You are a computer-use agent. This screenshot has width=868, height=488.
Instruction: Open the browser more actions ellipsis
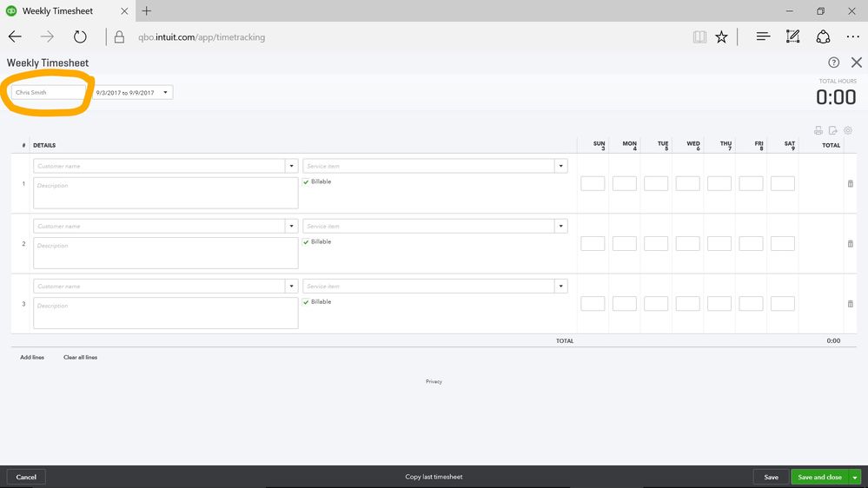point(852,37)
